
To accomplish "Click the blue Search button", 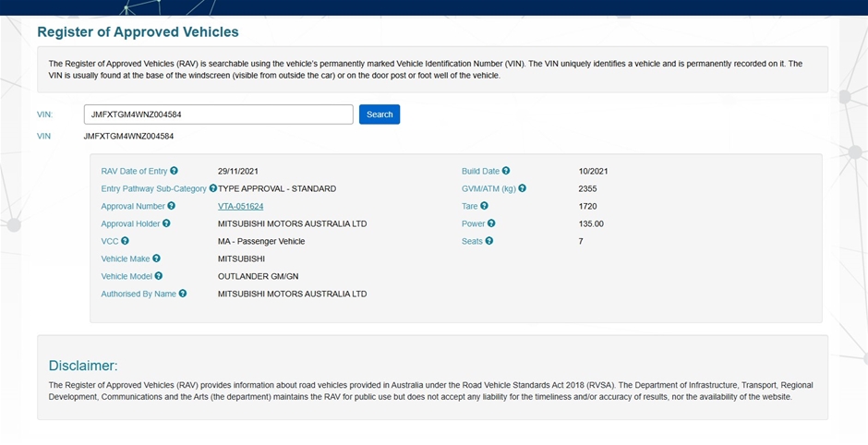I will coord(380,114).
